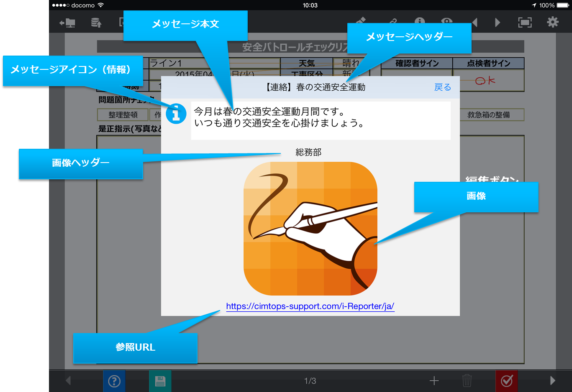Open the settings gear in top toolbar
Viewport: 572px width, 392px height.
[x=553, y=22]
